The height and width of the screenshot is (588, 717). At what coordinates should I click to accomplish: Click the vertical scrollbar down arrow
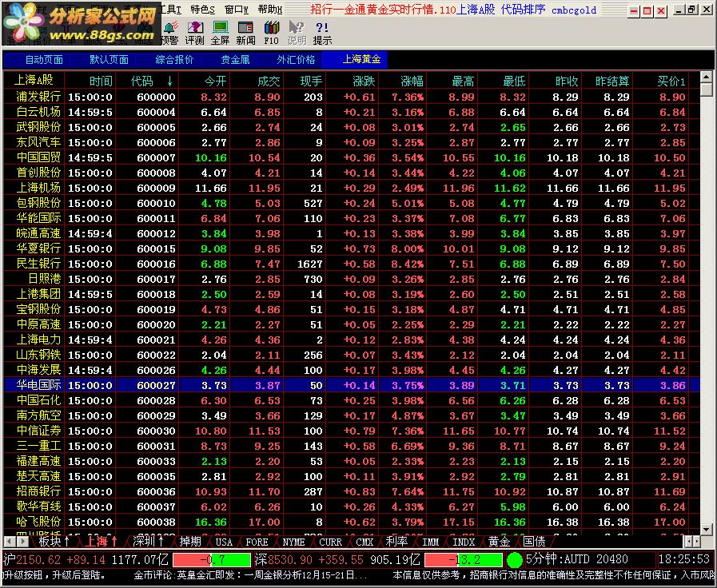tap(706, 529)
